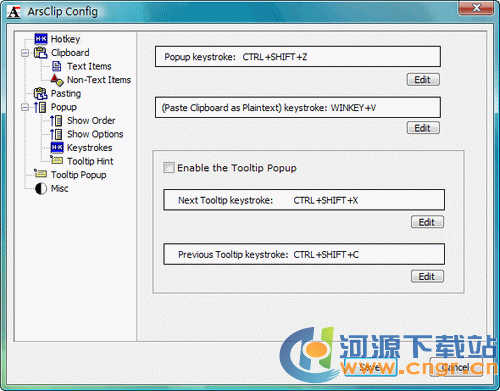The height and width of the screenshot is (391, 500).
Task: Edit the Next Tooltip keystroke
Action: point(427,222)
